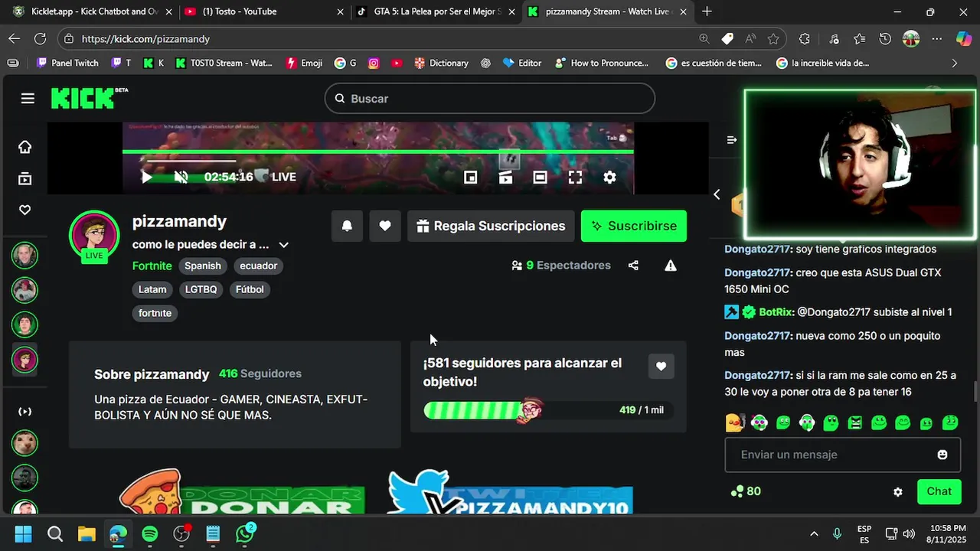The width and height of the screenshot is (980, 551).
Task: Open Spotify from the taskbar
Action: click(149, 533)
